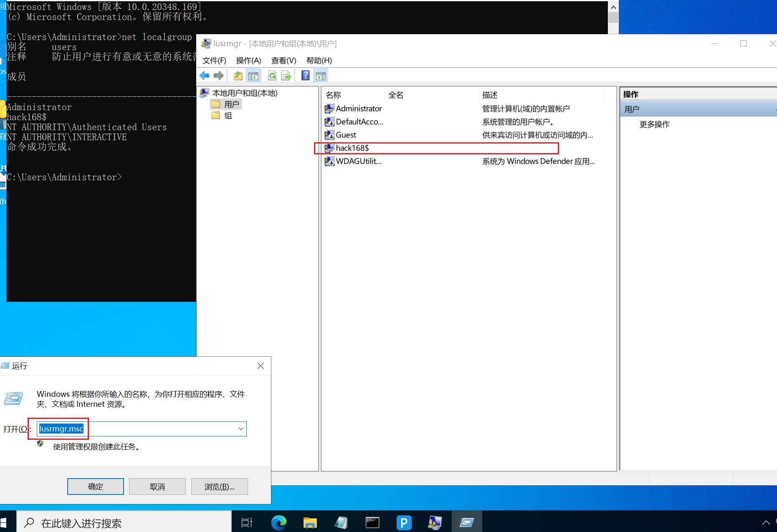The height and width of the screenshot is (532, 777).
Task: Open the 查看(V) menu
Action: coord(283,61)
